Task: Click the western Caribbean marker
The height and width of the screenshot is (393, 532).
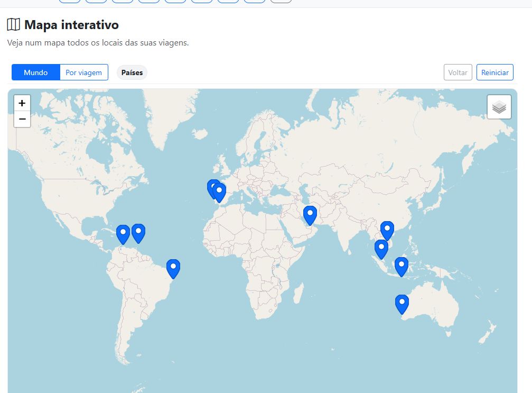Action: click(x=123, y=234)
